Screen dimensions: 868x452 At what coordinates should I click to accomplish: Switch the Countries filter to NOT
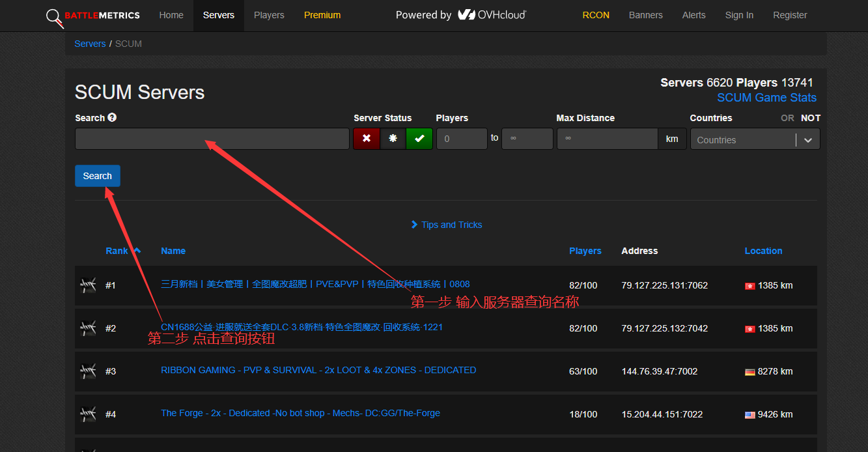pos(810,118)
